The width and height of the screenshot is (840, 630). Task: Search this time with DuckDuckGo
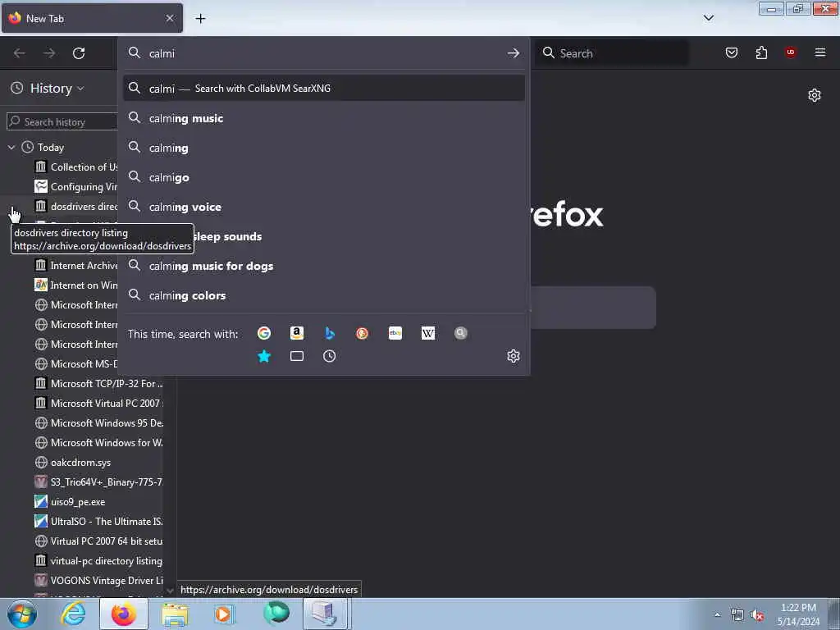pyautogui.click(x=362, y=333)
